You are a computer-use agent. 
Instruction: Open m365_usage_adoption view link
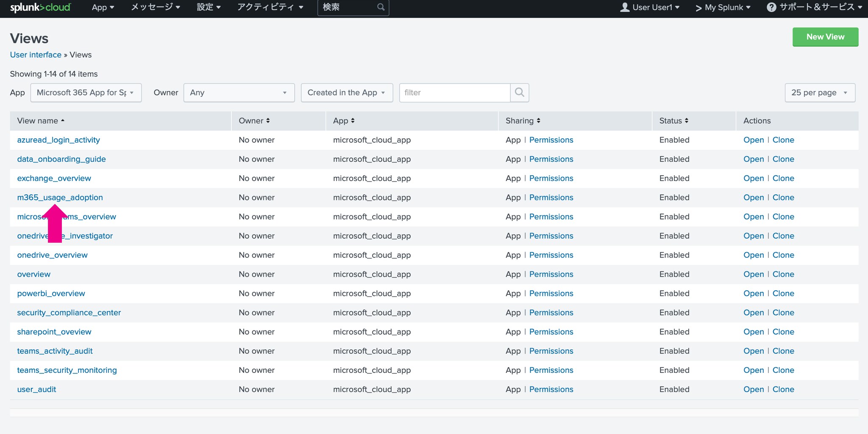pos(60,197)
